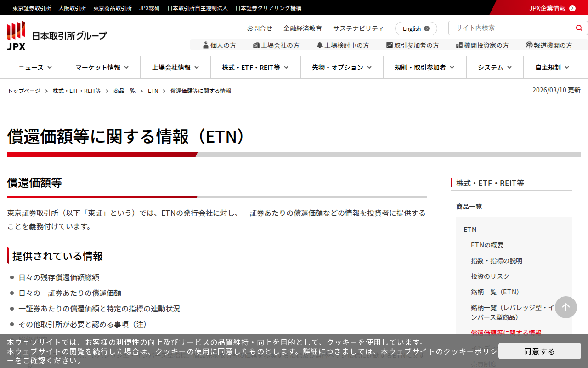This screenshot has width=588, height=368.
Task: Open 株式・ETF・REIT等 in breadcrumb
Action: 77,91
